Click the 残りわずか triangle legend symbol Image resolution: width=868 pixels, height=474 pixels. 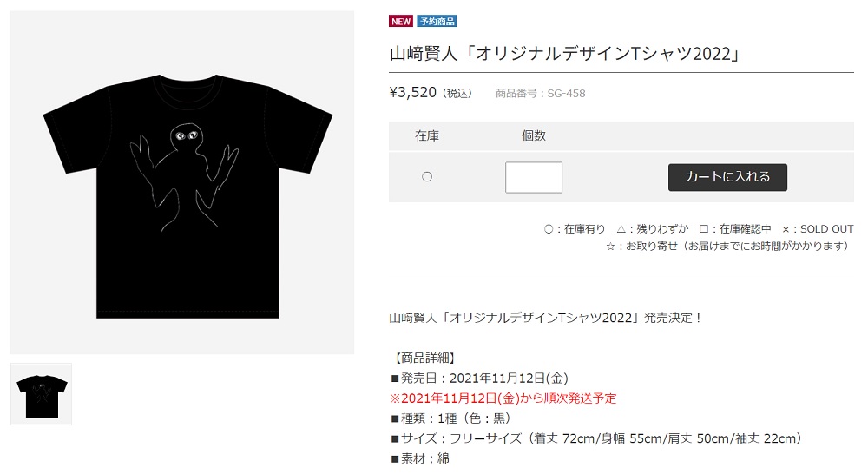click(x=621, y=229)
